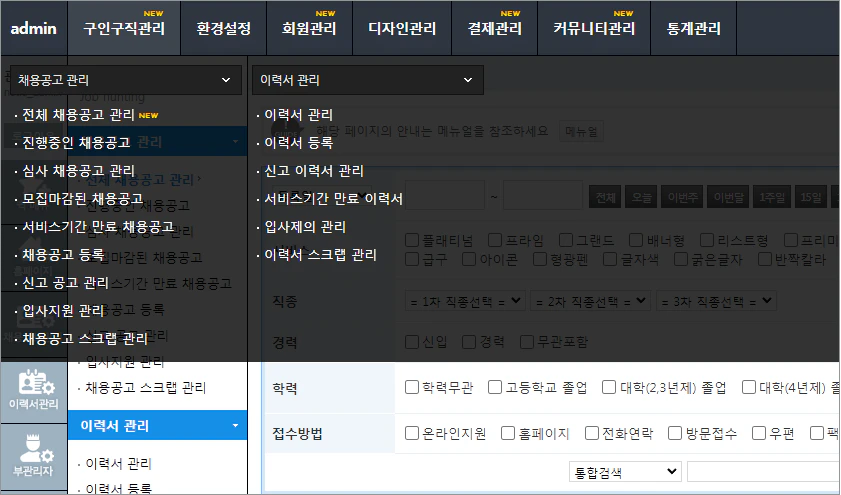Image resolution: width=841 pixels, height=495 pixels.
Task: Check the 고등학교 졸업 checkbox
Action: 495,387
